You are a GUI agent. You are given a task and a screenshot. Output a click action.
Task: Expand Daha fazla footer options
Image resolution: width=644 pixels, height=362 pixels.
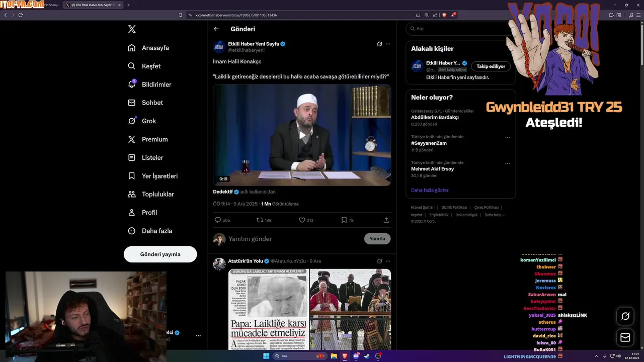(x=494, y=215)
